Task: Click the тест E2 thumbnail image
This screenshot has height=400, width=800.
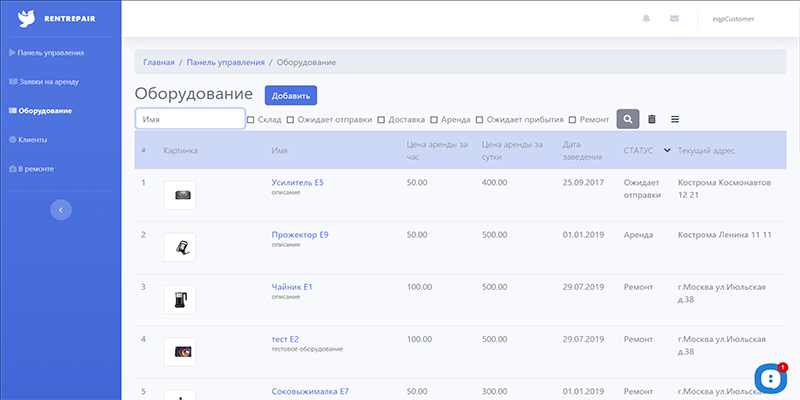Action: coord(180,352)
